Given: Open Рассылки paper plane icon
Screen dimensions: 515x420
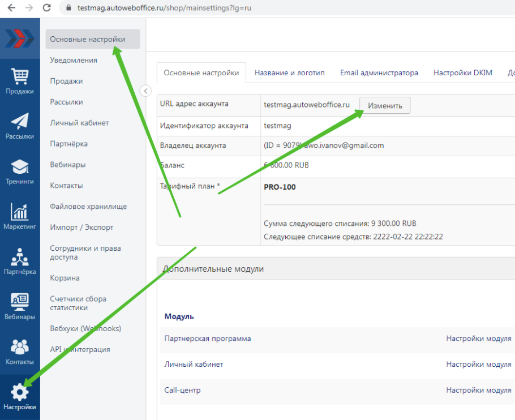Looking at the screenshot, I should click(x=20, y=123).
